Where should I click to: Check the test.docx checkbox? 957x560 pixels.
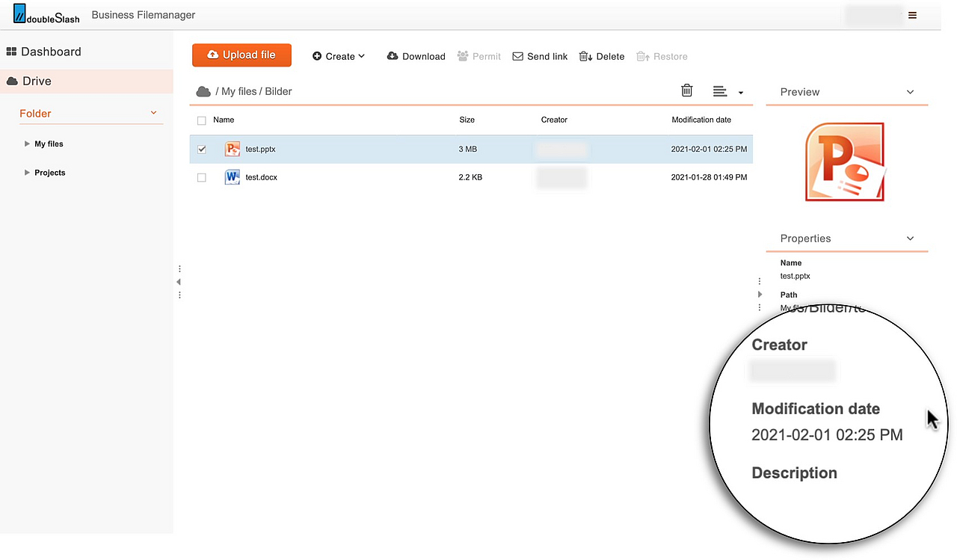click(201, 178)
